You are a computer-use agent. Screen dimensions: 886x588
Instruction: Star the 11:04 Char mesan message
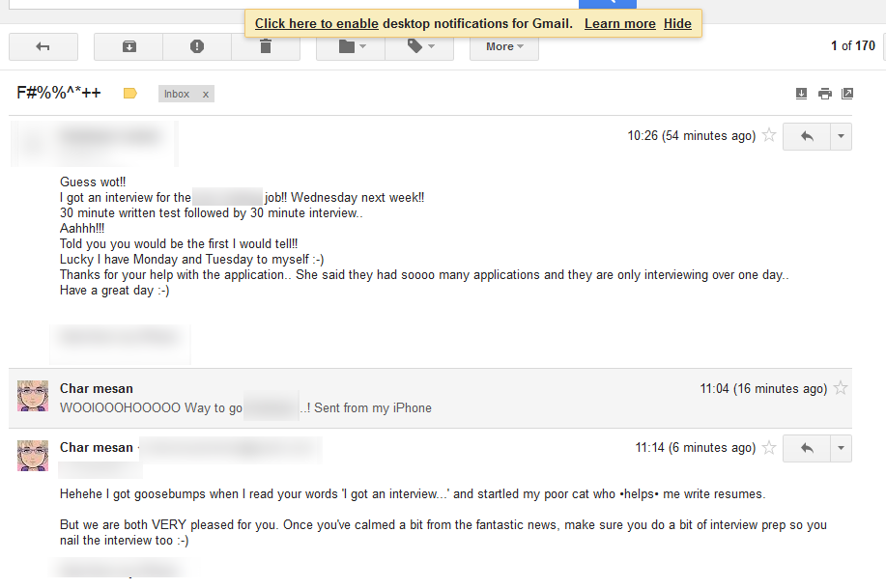click(841, 387)
